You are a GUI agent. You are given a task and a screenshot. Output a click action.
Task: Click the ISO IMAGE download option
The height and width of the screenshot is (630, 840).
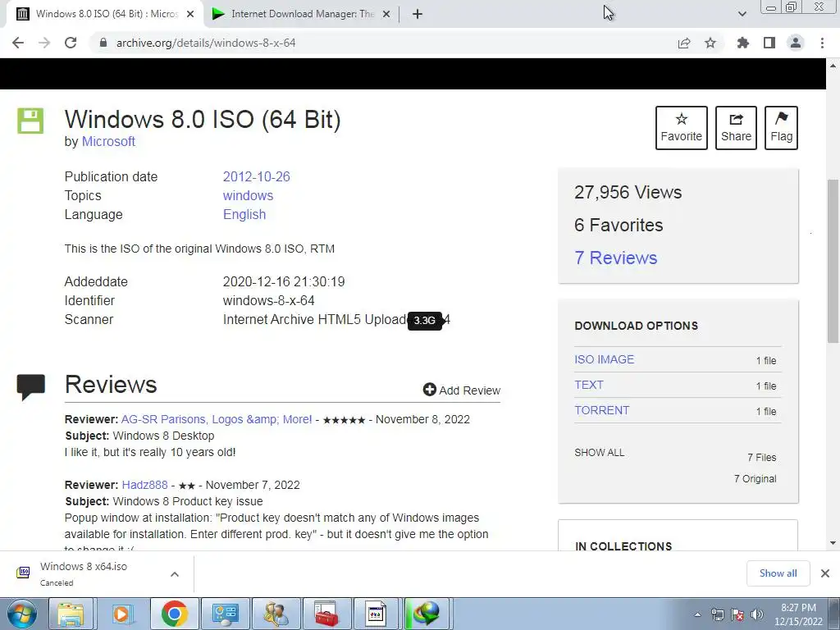(605, 359)
